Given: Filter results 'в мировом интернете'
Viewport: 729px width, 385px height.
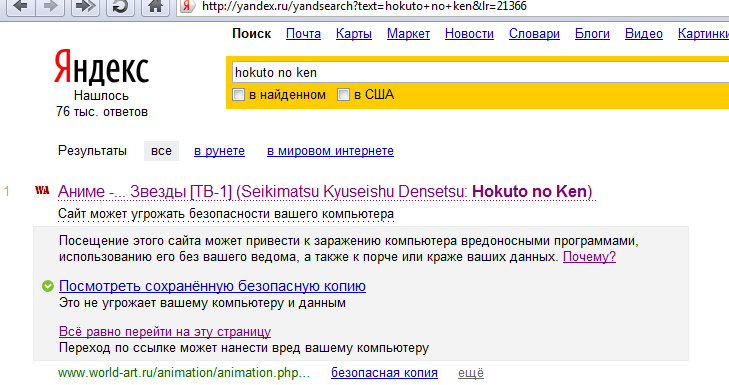Looking at the screenshot, I should tap(330, 151).
